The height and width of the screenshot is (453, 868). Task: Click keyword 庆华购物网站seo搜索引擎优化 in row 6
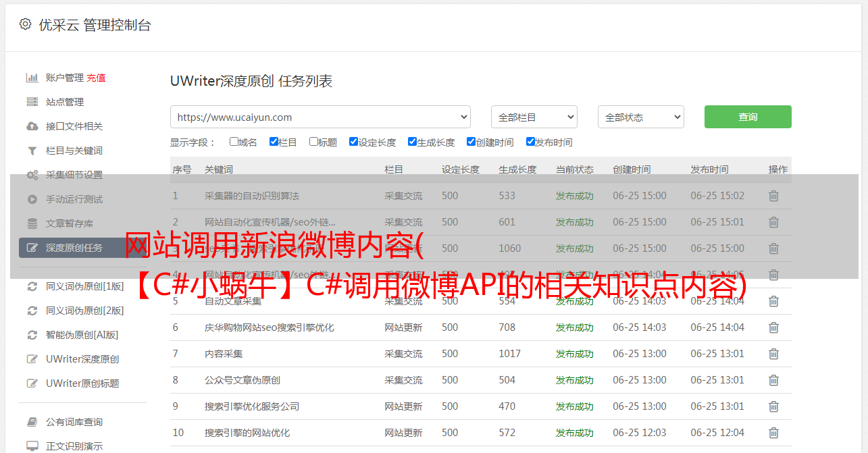coord(269,327)
